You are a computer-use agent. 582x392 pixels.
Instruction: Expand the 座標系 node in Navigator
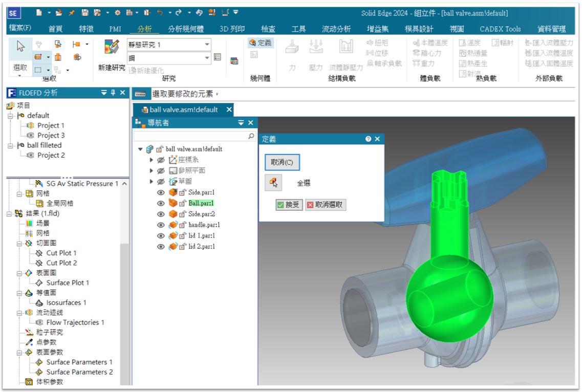[x=151, y=160]
